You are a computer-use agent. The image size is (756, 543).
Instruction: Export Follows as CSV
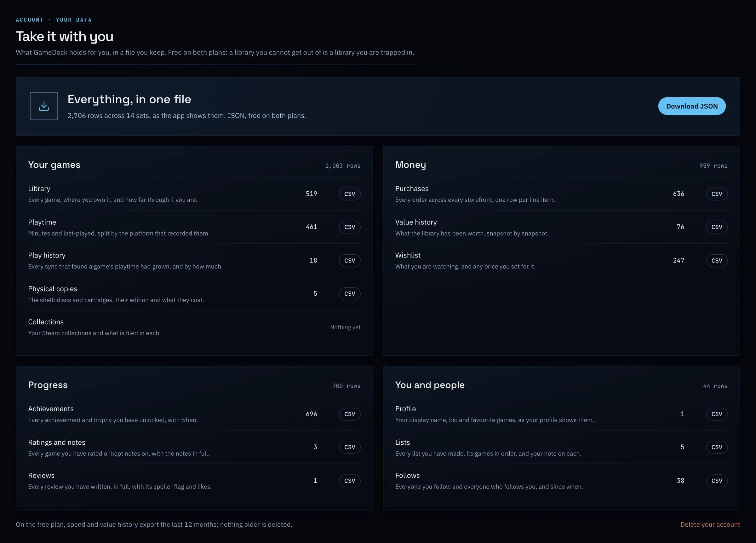click(717, 481)
